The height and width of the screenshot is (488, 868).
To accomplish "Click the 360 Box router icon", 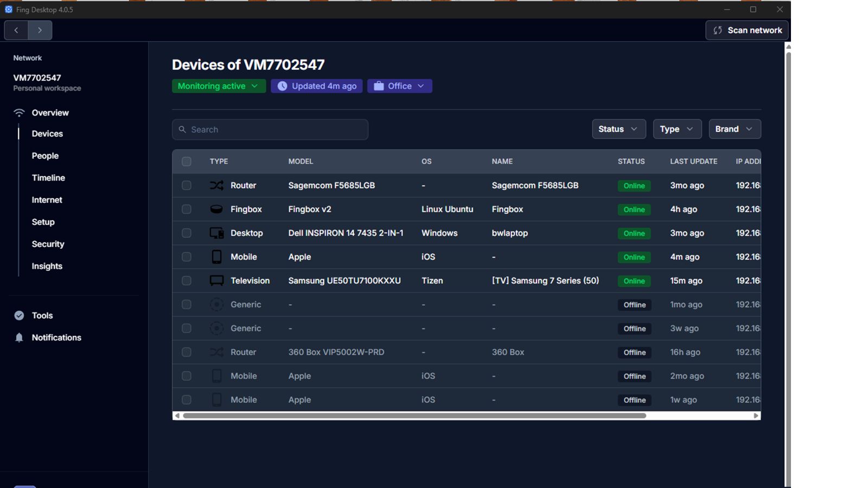I will (216, 352).
